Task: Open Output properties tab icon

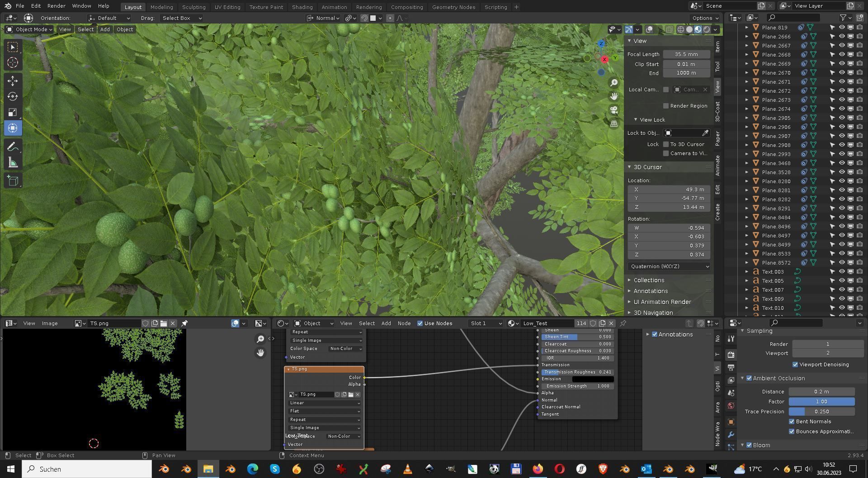Action: (731, 368)
